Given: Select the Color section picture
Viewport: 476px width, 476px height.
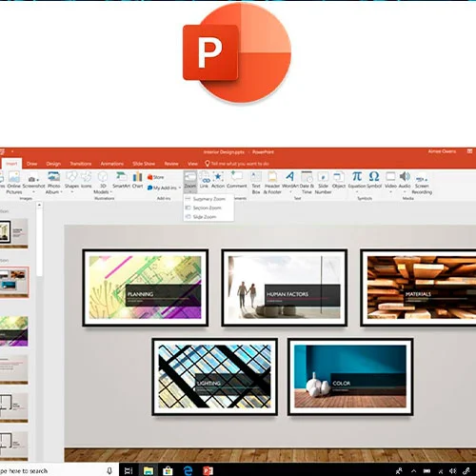Looking at the screenshot, I should pos(350,377).
